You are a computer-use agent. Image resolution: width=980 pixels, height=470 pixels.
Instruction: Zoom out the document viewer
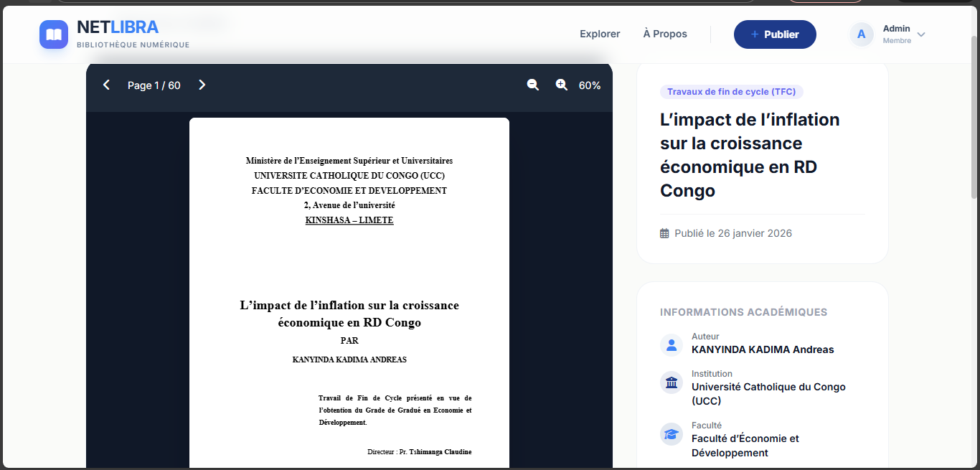pos(533,85)
